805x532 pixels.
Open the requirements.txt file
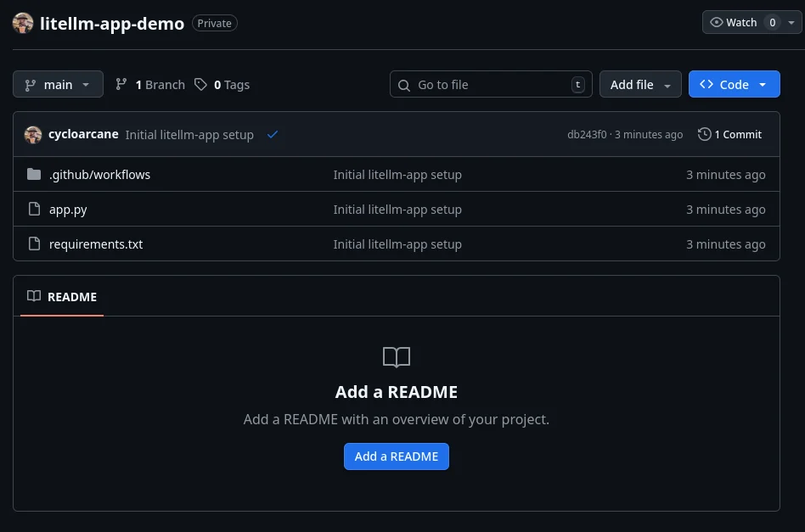(96, 244)
